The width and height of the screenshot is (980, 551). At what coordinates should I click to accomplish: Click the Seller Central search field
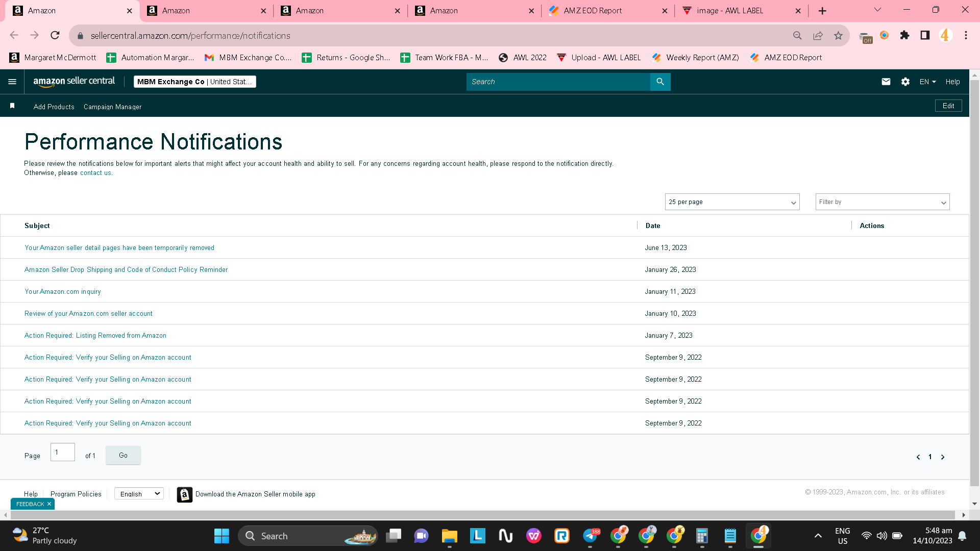click(x=558, y=82)
